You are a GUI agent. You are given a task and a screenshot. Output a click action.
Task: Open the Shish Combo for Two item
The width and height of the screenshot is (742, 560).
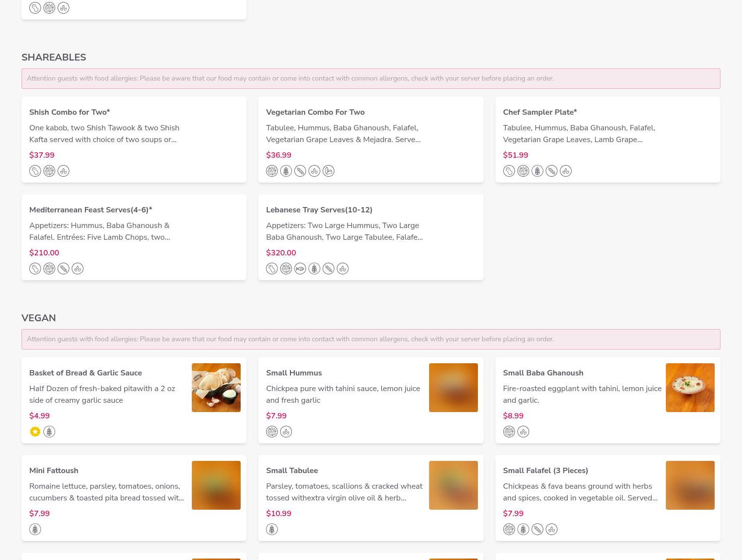click(69, 112)
